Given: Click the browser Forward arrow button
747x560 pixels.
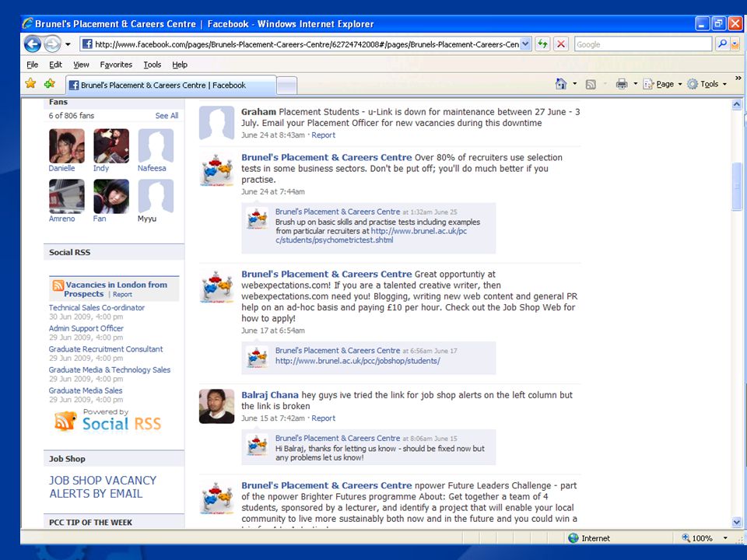Looking at the screenshot, I should (x=52, y=44).
